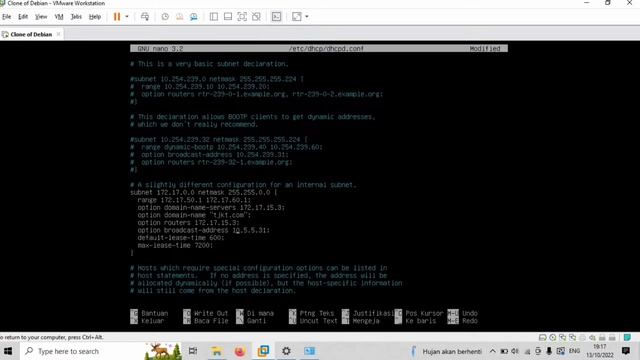Click the sound card status icon
640x360 pixels.
tap(592, 338)
